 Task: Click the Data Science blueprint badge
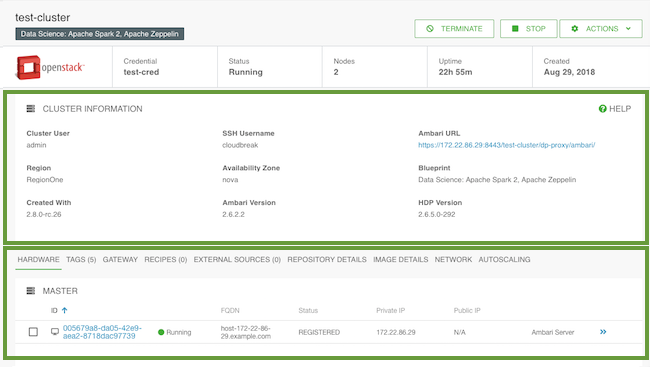pyautogui.click(x=99, y=34)
